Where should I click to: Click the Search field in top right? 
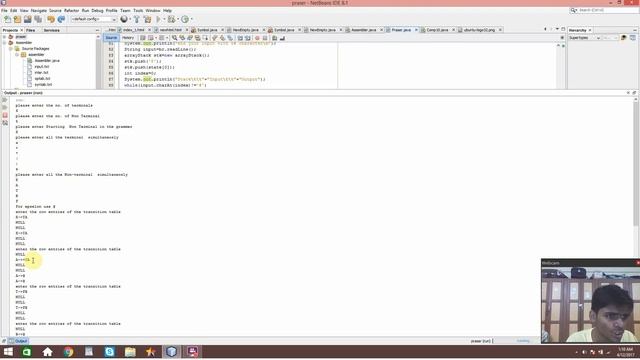coord(604,10)
